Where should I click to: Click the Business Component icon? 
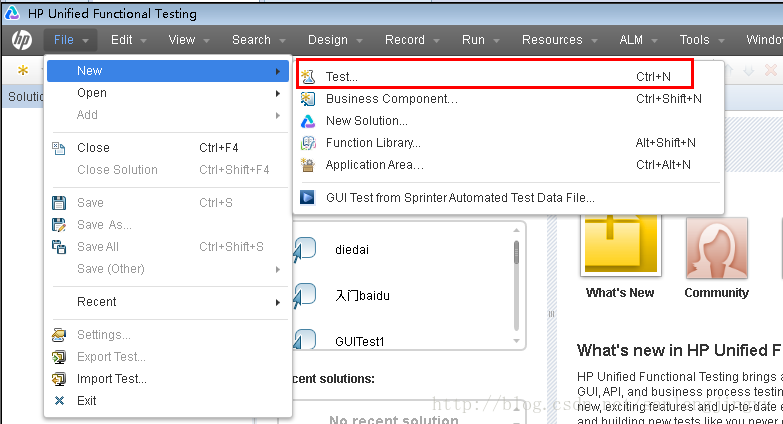pyautogui.click(x=308, y=99)
